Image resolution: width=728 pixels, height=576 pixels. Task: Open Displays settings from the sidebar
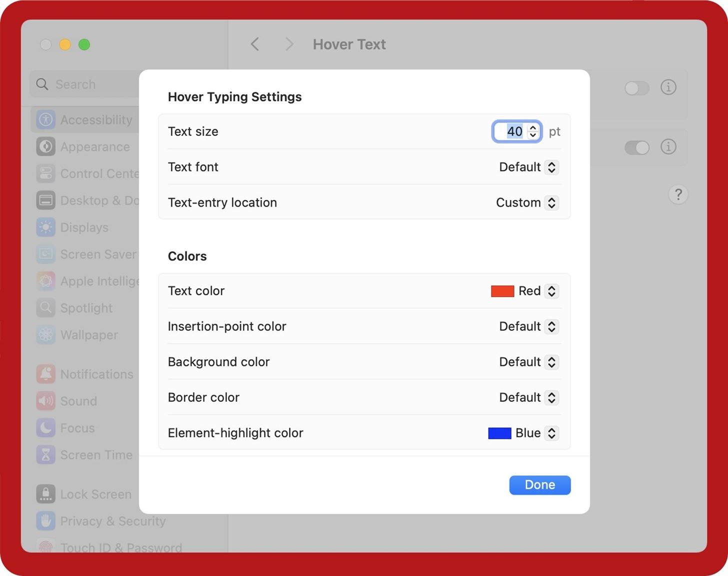tap(45, 227)
